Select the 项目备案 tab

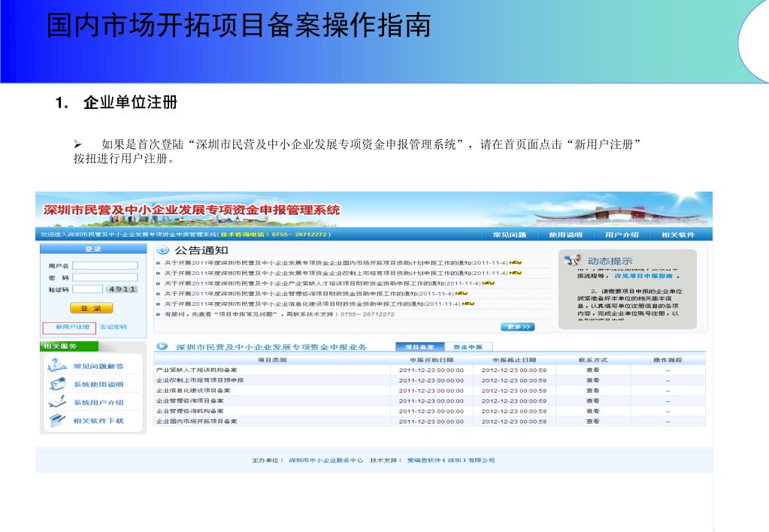pyautogui.click(x=419, y=347)
